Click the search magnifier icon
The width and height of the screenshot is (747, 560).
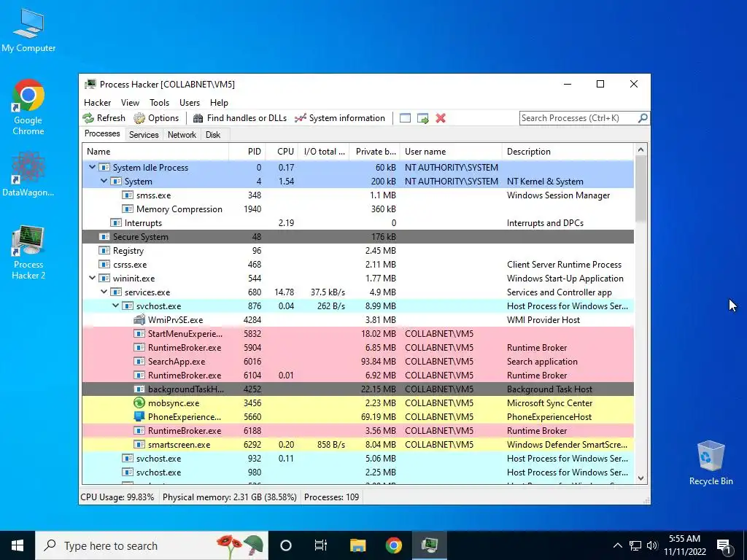click(643, 117)
